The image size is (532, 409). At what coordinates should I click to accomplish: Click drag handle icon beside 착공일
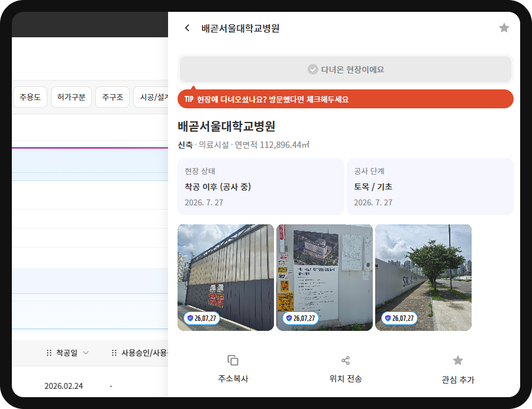(x=49, y=353)
